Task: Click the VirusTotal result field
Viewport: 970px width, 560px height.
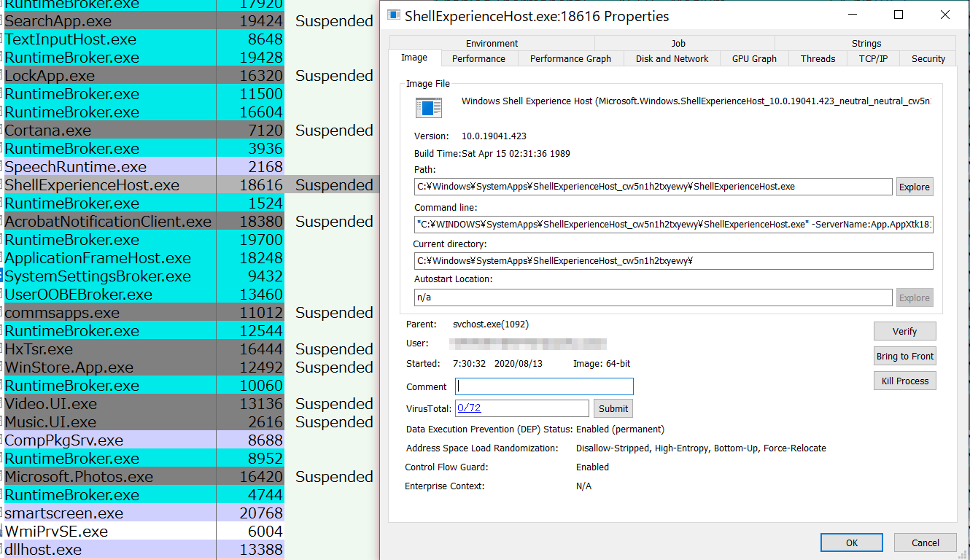Action: [521, 408]
